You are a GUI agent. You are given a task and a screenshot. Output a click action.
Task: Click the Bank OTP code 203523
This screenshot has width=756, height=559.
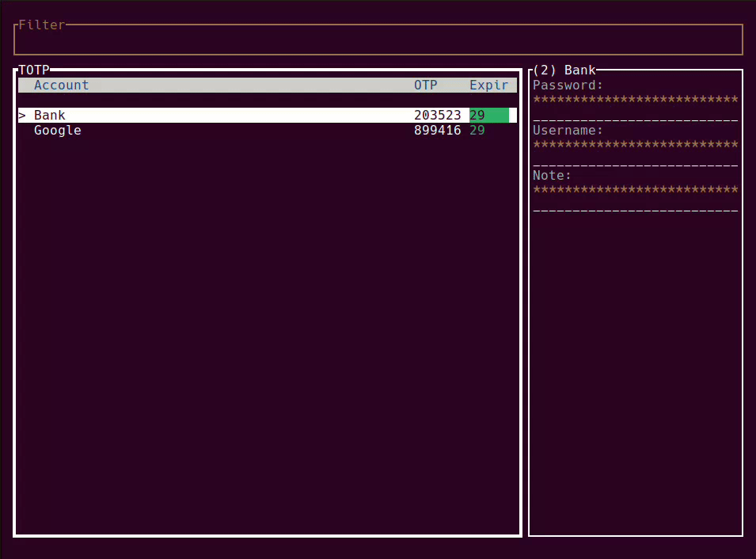pyautogui.click(x=437, y=116)
